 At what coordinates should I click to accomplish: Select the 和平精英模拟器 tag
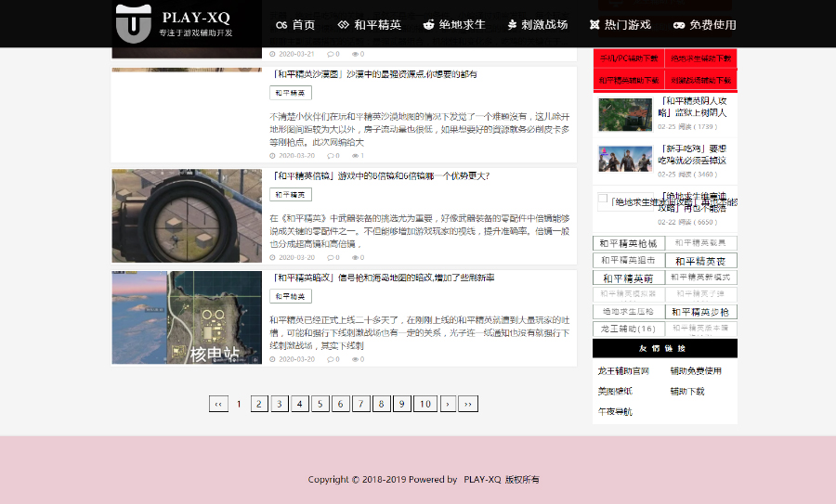(x=629, y=294)
